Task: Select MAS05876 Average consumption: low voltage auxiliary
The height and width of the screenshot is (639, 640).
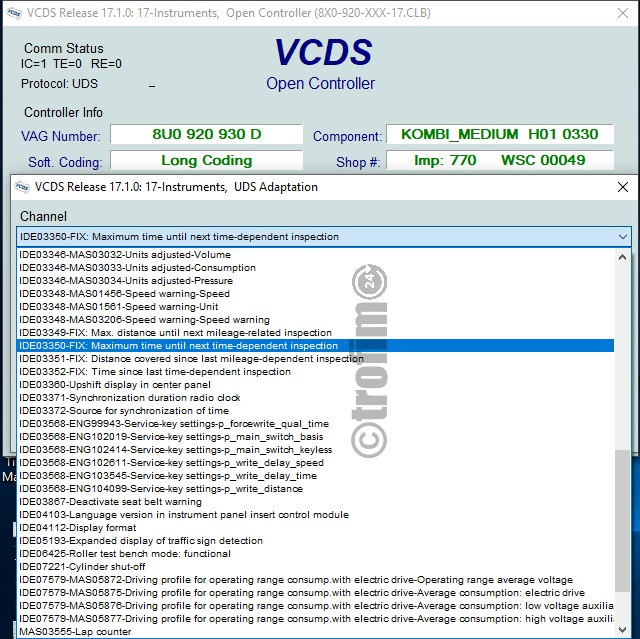Action: (x=316, y=606)
